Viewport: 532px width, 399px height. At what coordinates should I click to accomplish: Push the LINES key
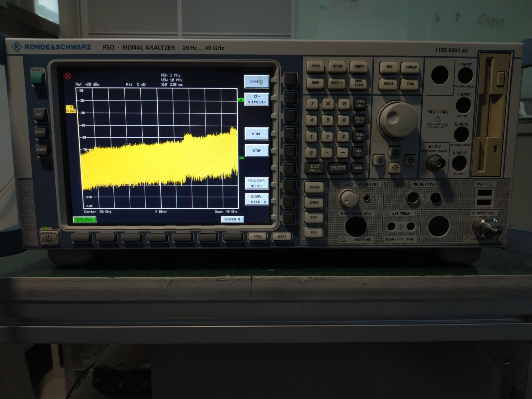(314, 202)
